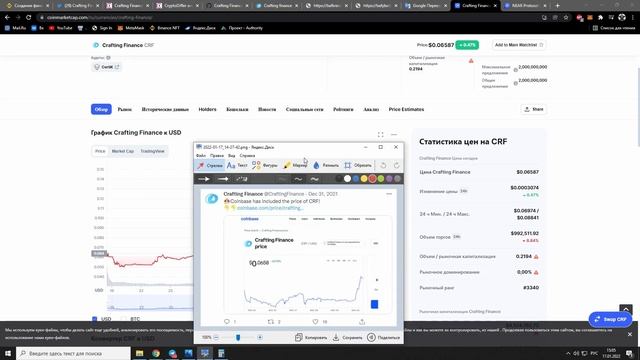The image size is (640, 360).
Task: Select the Стрелка arrow tool in the editor
Action: coord(210,165)
